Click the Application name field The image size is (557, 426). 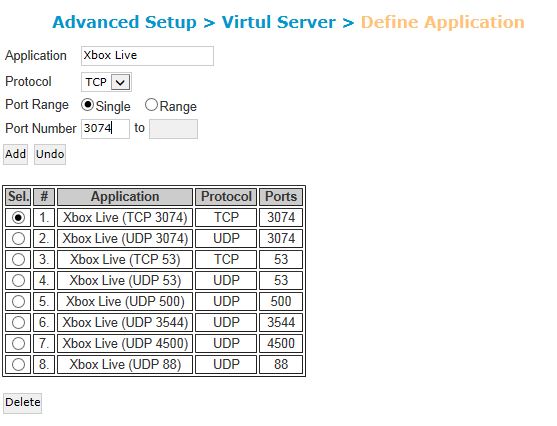point(147,56)
